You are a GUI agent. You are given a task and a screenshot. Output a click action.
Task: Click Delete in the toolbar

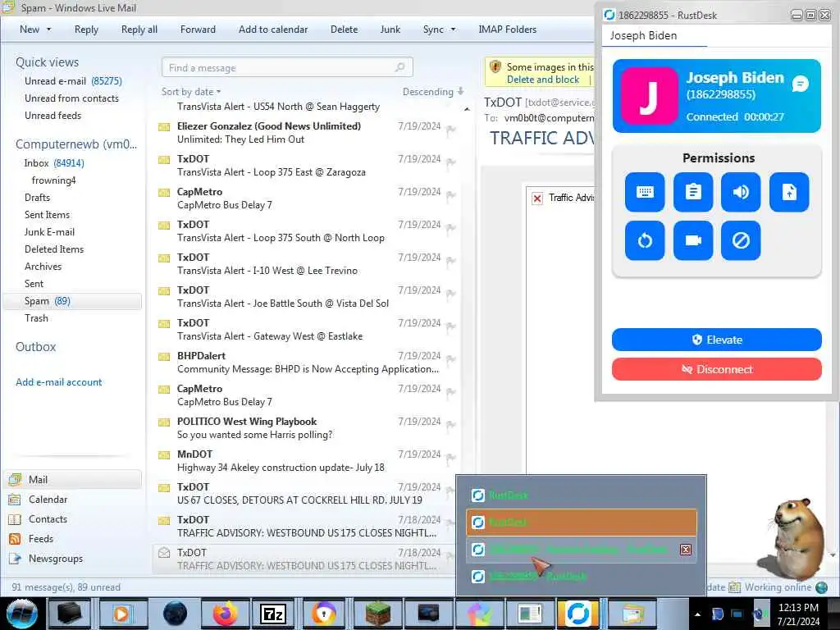pos(344,30)
